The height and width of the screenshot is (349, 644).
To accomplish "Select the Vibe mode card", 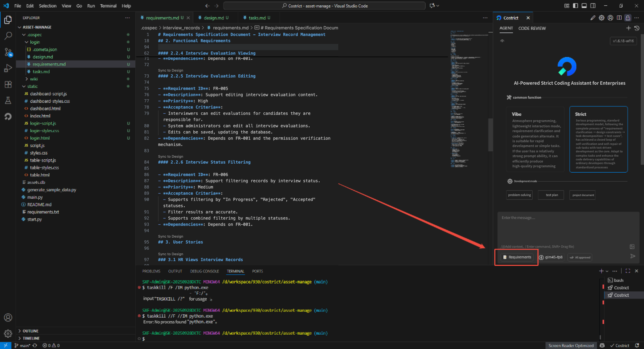I will coord(535,139).
